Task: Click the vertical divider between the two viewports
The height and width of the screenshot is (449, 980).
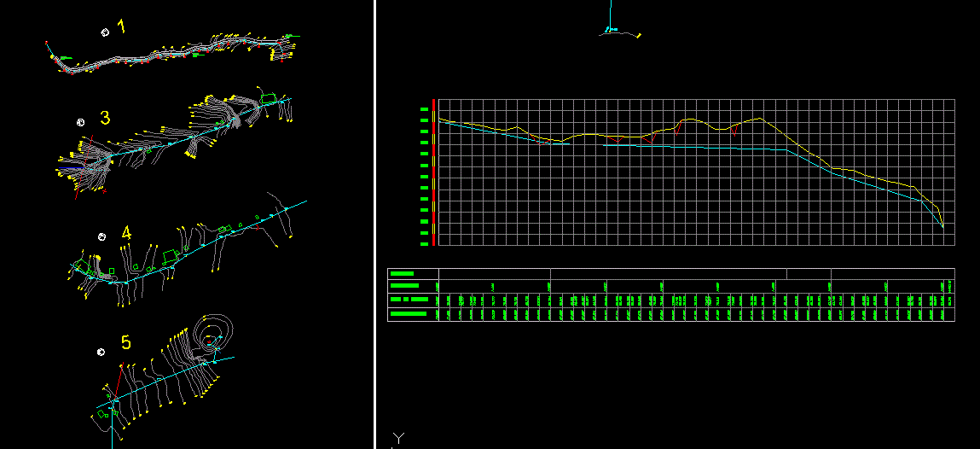Action: point(374,224)
